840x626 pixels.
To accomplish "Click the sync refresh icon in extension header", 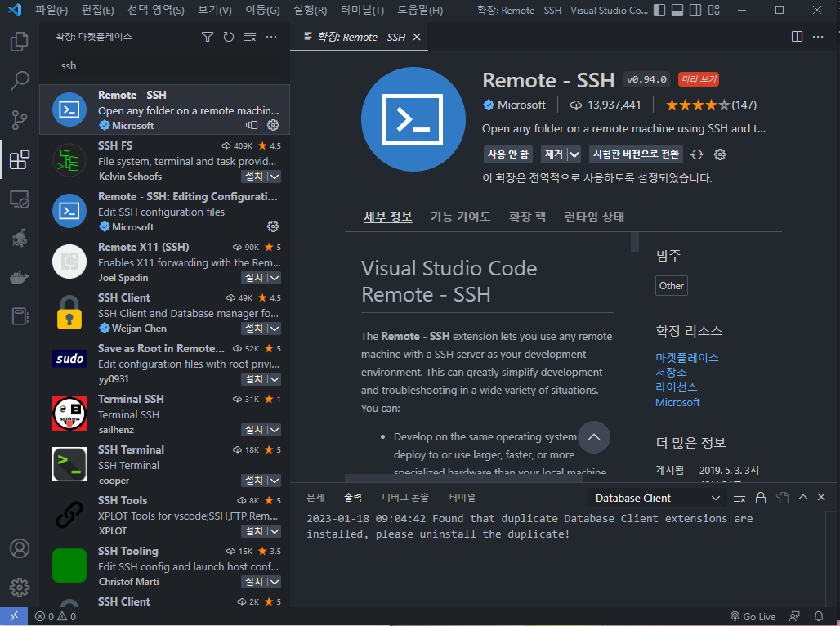I will tap(697, 154).
